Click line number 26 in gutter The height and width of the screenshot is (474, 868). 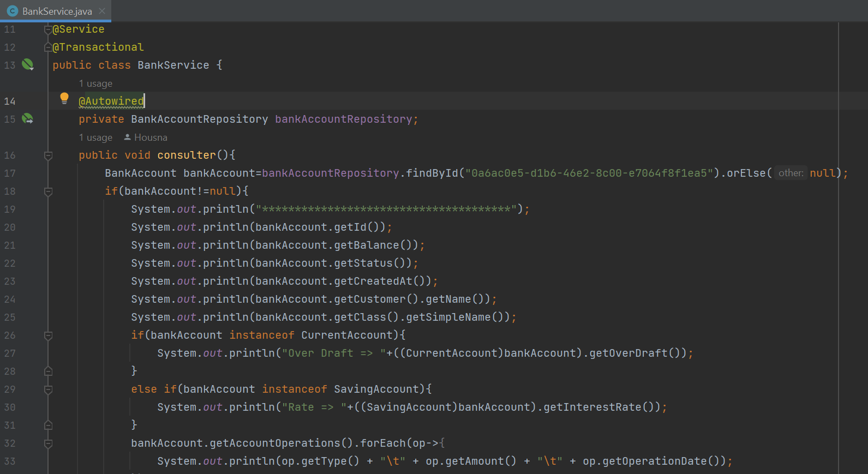coord(10,335)
